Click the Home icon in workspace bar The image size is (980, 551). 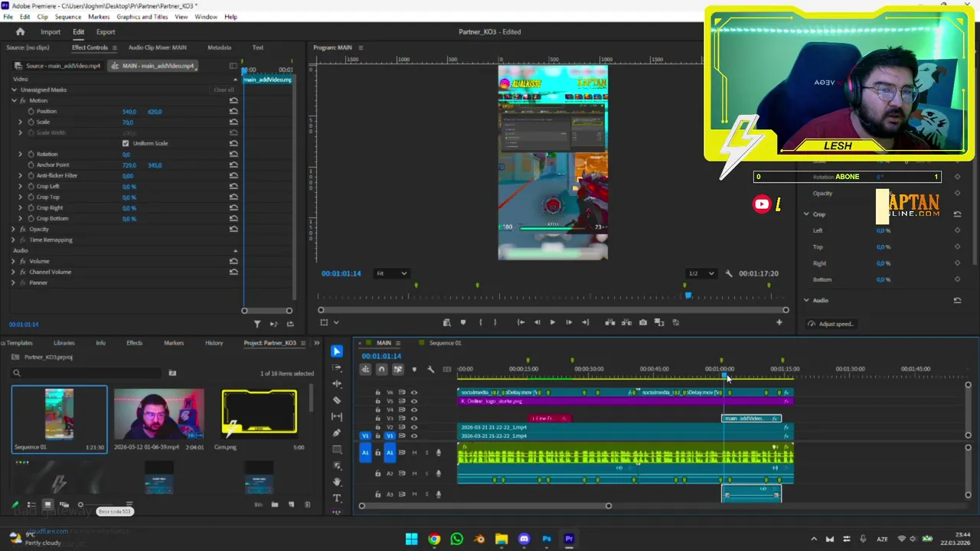20,31
